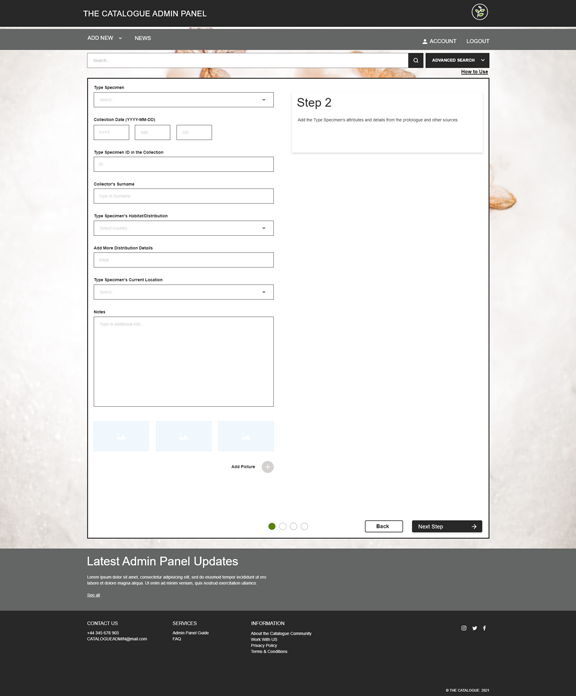Open the Habitat/Distribution country dropdown
Image resolution: width=576 pixels, height=696 pixels.
pos(183,228)
